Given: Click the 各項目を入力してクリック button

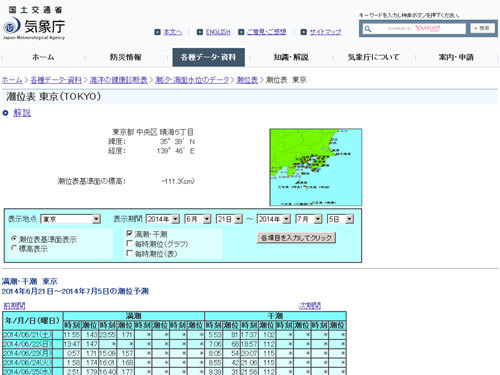Looking at the screenshot, I should (x=296, y=238).
